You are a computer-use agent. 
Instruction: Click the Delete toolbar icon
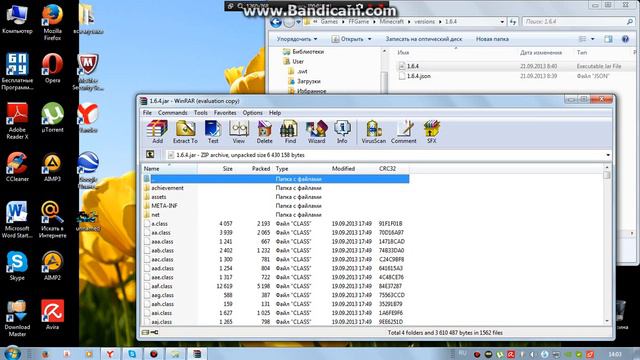tap(264, 132)
